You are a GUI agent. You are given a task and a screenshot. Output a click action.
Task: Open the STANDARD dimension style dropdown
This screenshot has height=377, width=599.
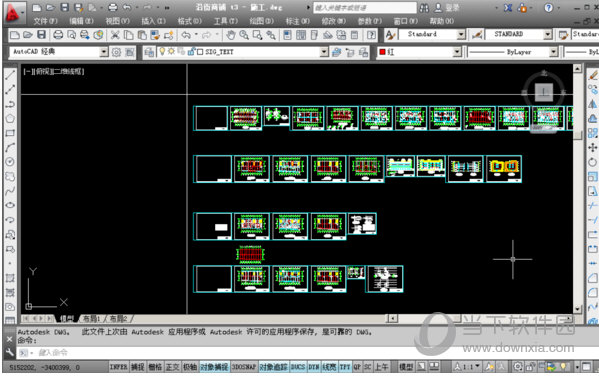pyautogui.click(x=548, y=35)
